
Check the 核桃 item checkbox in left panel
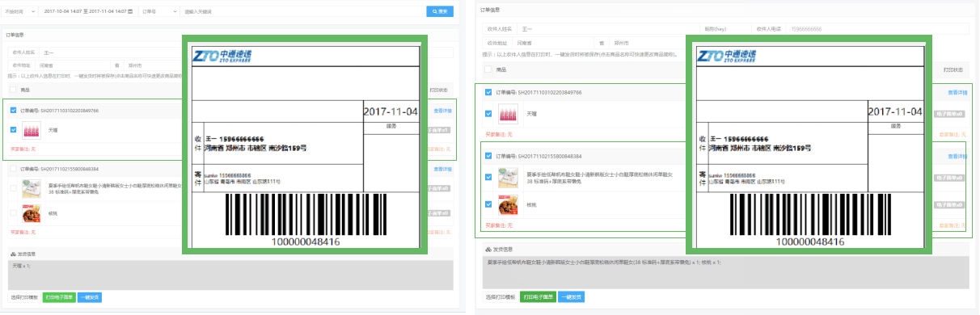[x=13, y=213]
